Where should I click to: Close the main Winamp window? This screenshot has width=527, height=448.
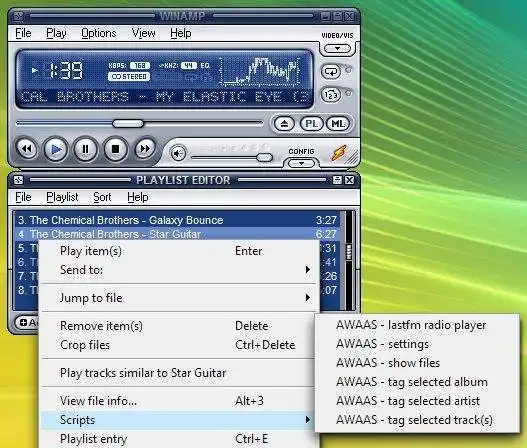[x=350, y=16]
